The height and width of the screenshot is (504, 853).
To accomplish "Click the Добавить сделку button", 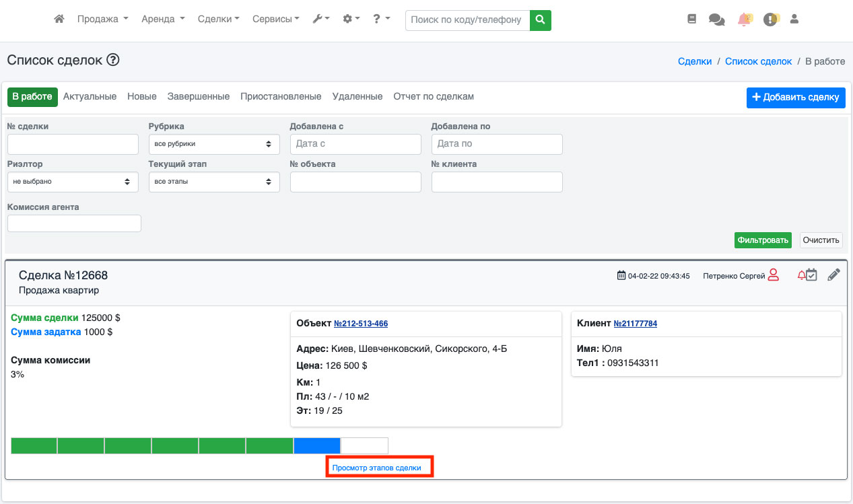I will 796,98.
